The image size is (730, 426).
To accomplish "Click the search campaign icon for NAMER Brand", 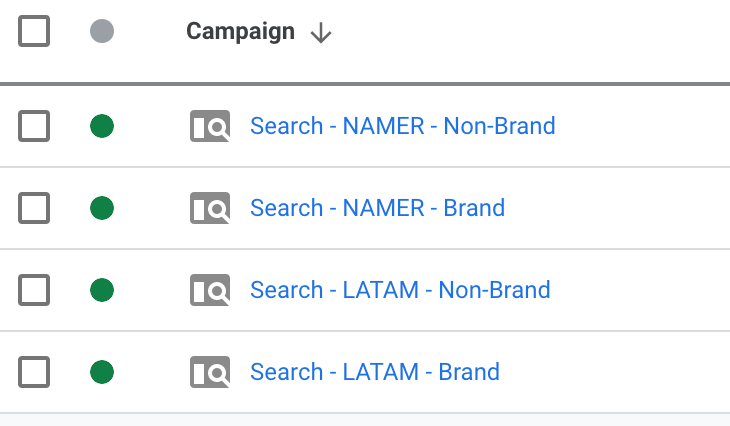I will 210,209.
